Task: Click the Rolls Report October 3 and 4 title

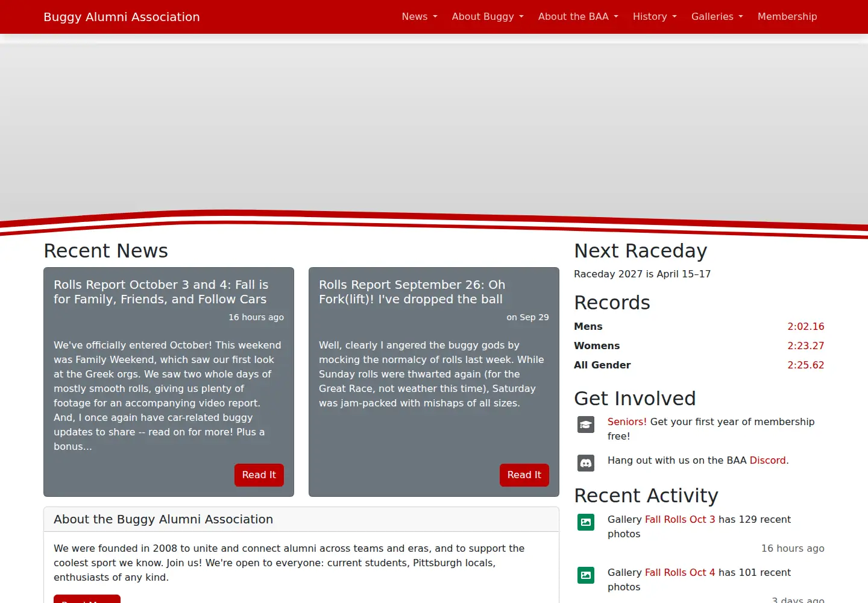Action: tap(161, 292)
